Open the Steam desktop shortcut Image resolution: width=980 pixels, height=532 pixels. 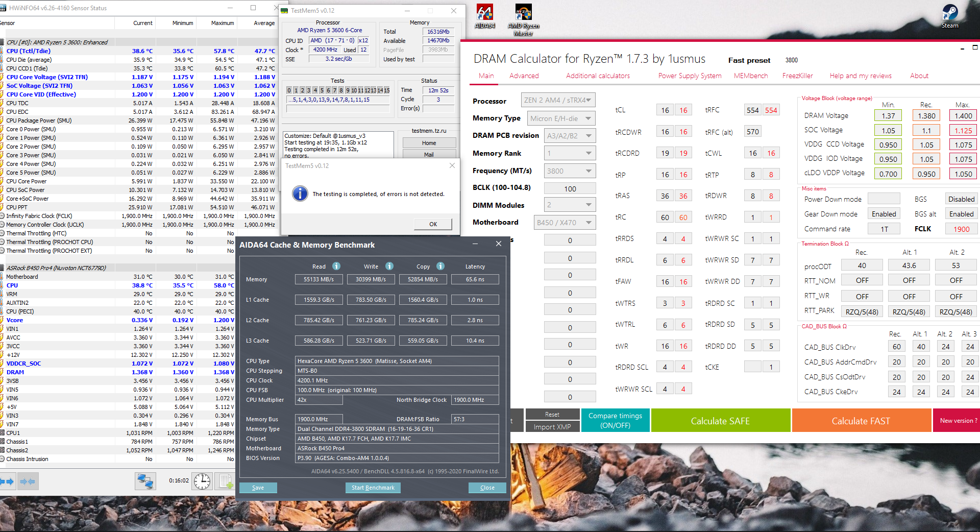click(950, 16)
